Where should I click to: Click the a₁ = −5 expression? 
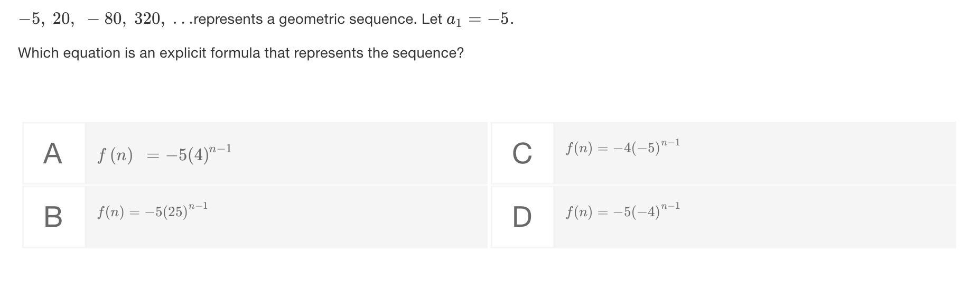point(480,20)
